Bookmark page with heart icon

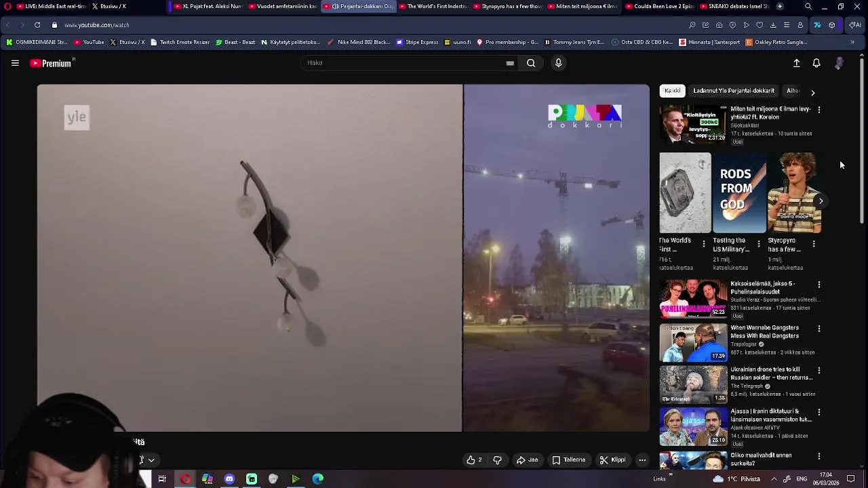click(759, 25)
